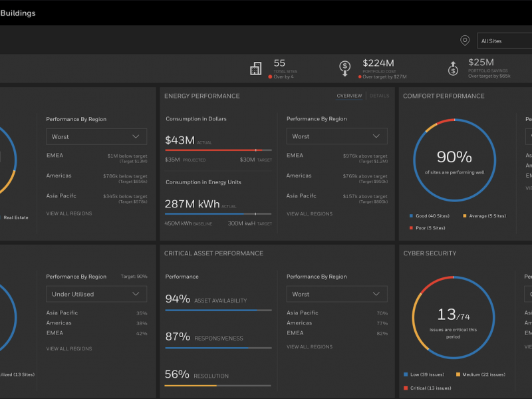Screen dimensions: 532x399
Task: Expand the Worst region dropdown in the left panel
Action: point(96,136)
